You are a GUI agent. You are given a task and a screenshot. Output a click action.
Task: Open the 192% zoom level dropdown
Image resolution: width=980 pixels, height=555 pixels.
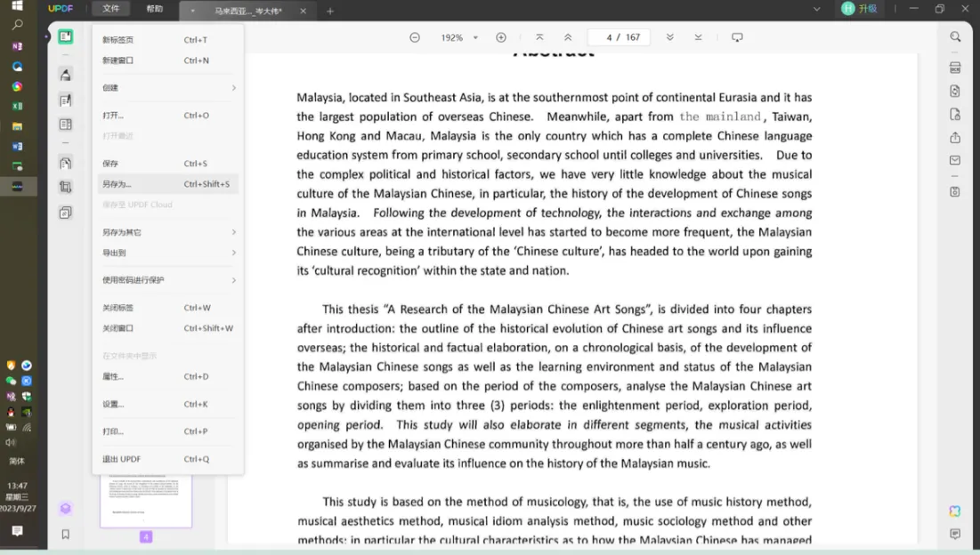click(475, 37)
